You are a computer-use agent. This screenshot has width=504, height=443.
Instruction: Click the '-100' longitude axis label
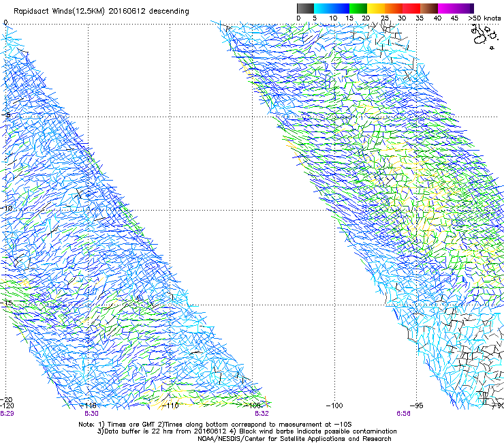334,406
